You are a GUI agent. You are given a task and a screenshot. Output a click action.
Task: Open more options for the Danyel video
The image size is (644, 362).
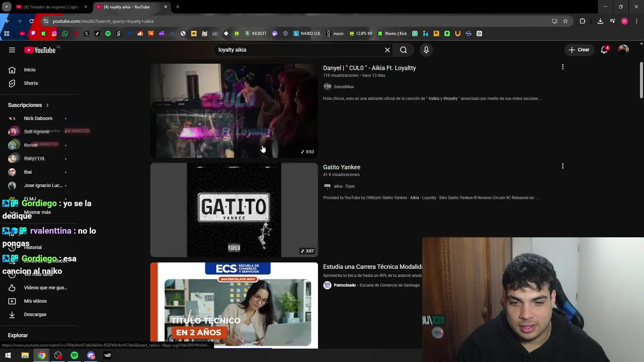[562, 66]
